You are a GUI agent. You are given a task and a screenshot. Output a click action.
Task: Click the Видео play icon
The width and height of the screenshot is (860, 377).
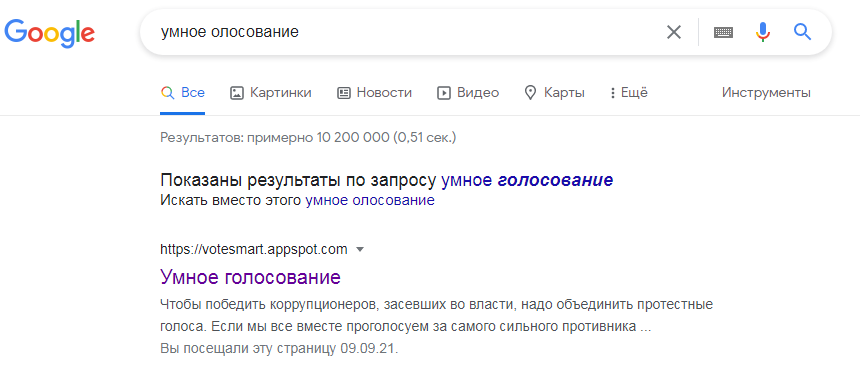click(444, 93)
